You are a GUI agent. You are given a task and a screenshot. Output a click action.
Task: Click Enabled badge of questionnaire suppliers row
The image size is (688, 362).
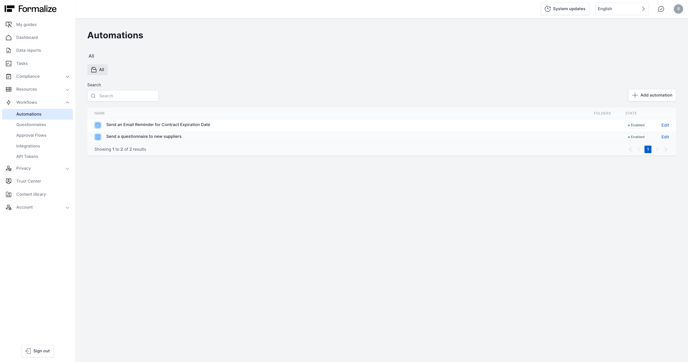[636, 137]
